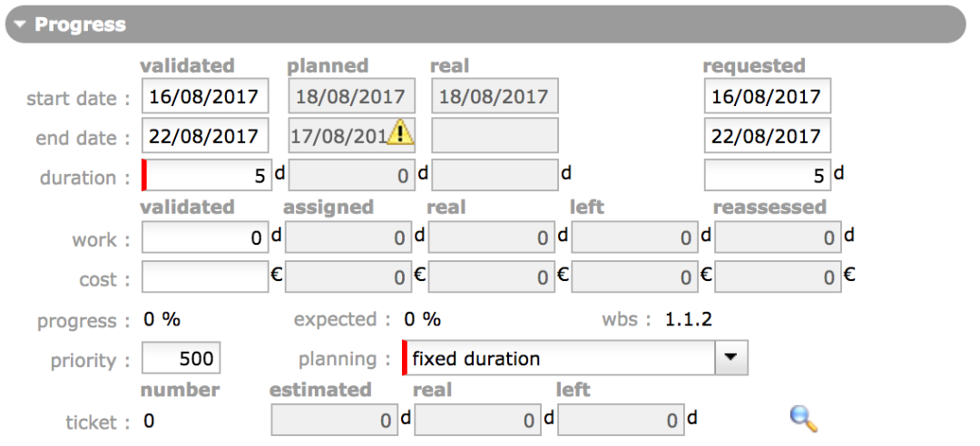Image resolution: width=980 pixels, height=446 pixels.
Task: Click the fixed duration planning field
Action: [558, 358]
